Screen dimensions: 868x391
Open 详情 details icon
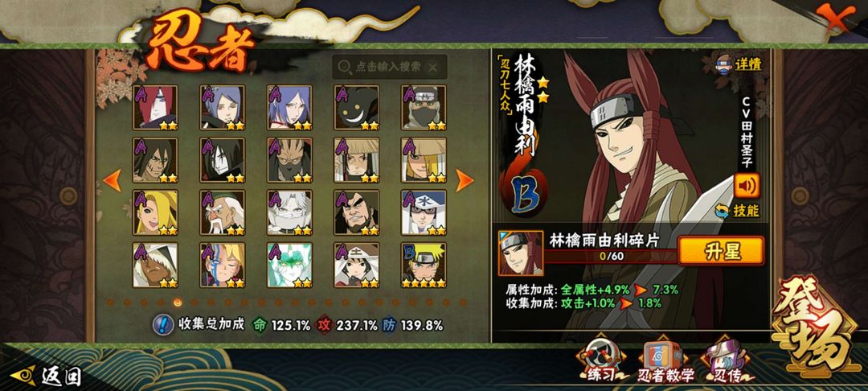tap(739, 63)
